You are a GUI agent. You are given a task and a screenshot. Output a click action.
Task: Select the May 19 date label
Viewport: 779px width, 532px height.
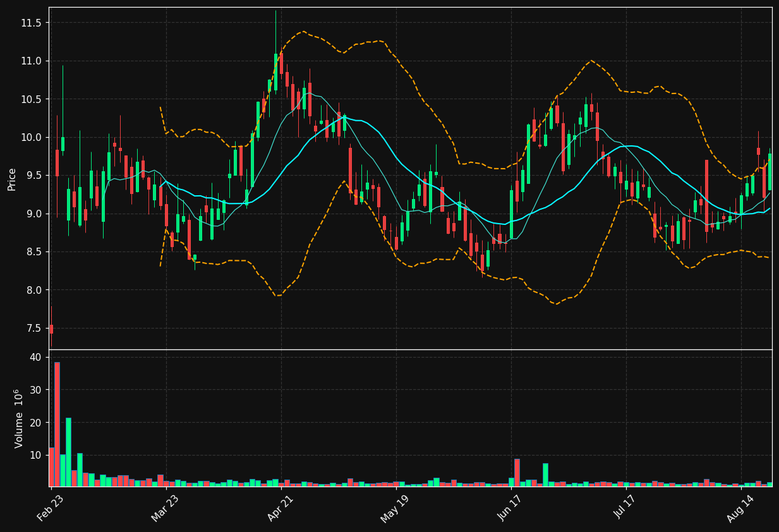pyautogui.click(x=396, y=508)
